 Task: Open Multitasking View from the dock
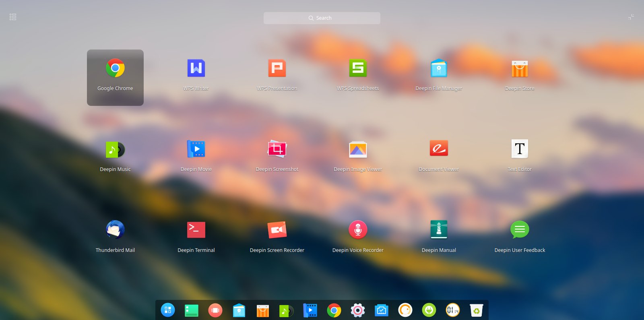pos(215,310)
